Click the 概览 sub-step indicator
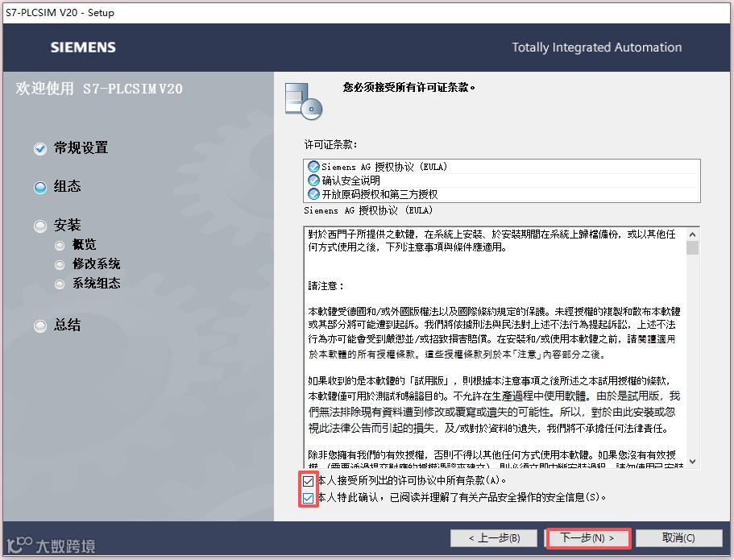The image size is (734, 560). (x=60, y=245)
